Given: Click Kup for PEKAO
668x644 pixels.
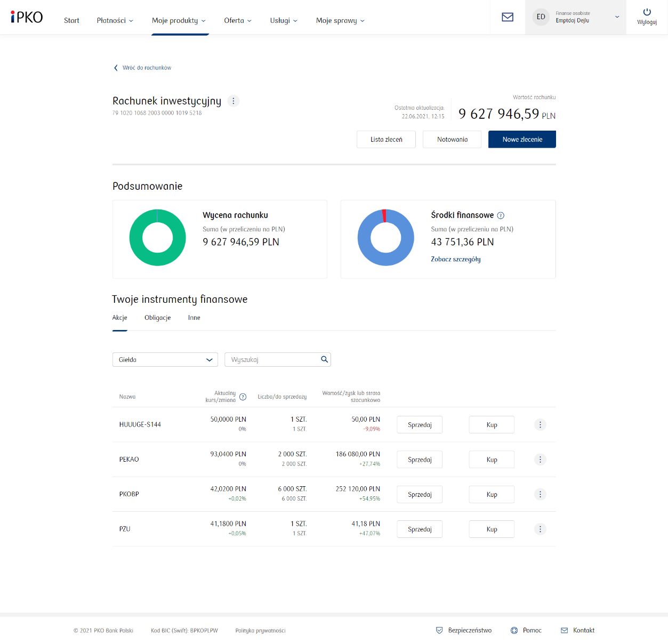Looking at the screenshot, I should point(492,460).
